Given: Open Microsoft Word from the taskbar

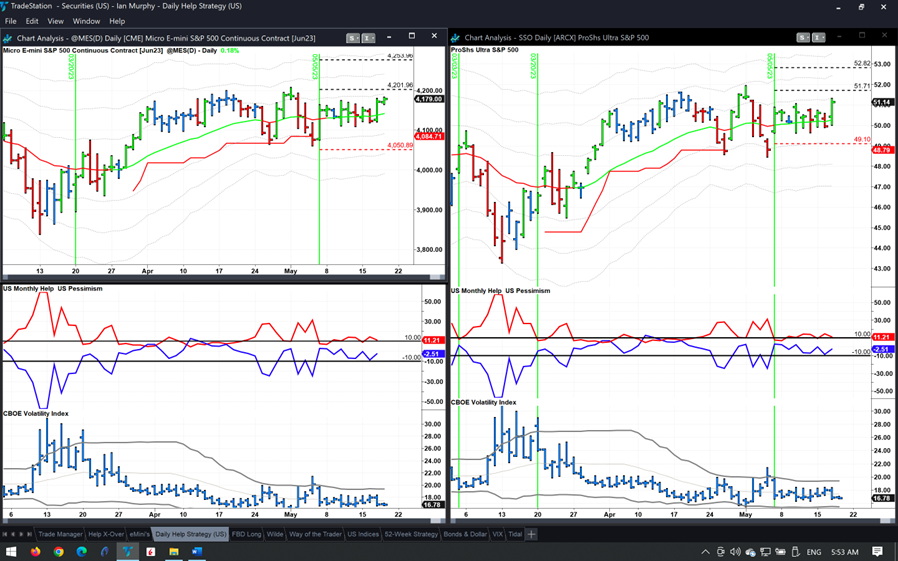Looking at the screenshot, I should [x=196, y=552].
